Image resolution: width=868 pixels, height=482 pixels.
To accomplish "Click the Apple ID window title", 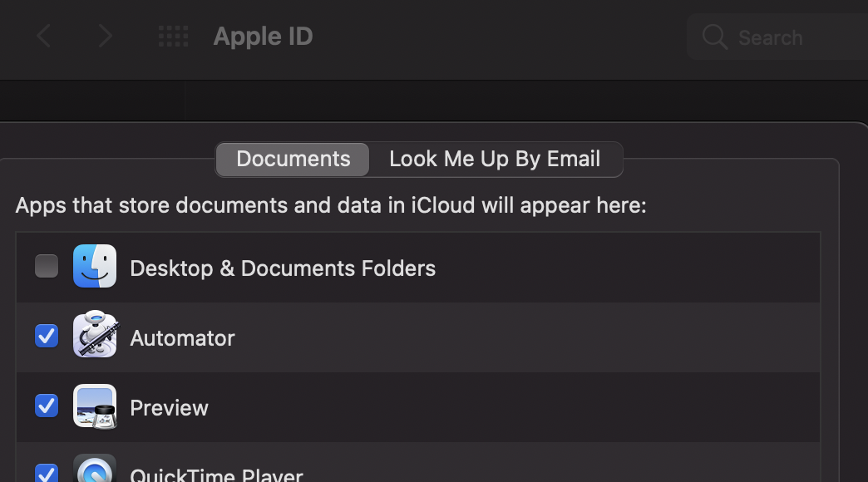I will tap(263, 37).
